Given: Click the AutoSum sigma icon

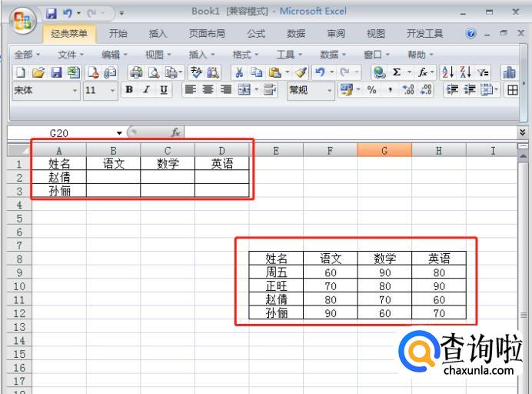Looking at the screenshot, I should (396, 72).
